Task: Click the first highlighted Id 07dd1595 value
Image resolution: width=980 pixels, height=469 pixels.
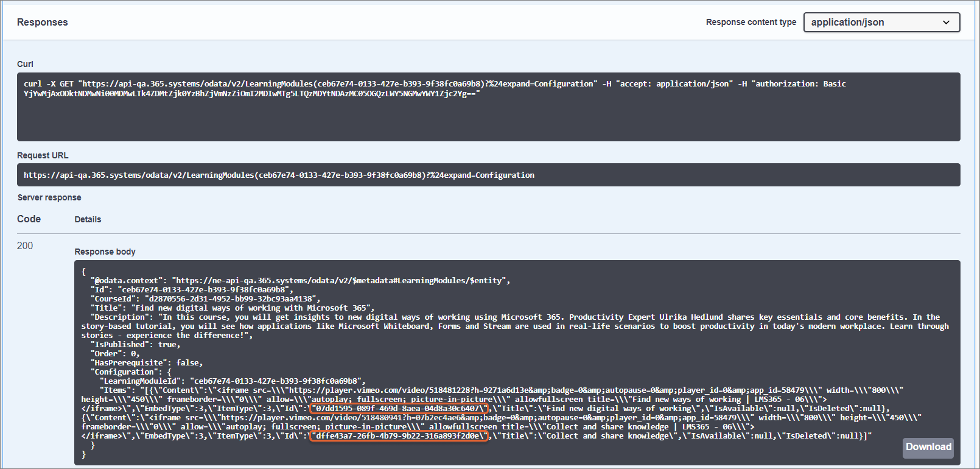Action: pos(399,409)
